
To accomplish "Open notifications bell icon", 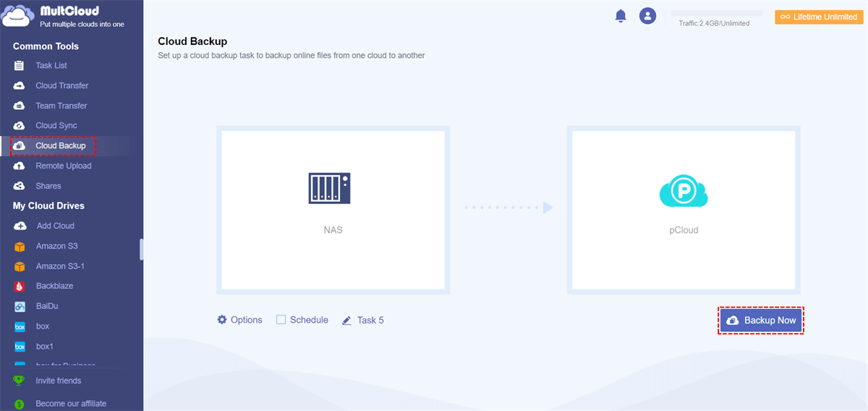I will pyautogui.click(x=621, y=16).
